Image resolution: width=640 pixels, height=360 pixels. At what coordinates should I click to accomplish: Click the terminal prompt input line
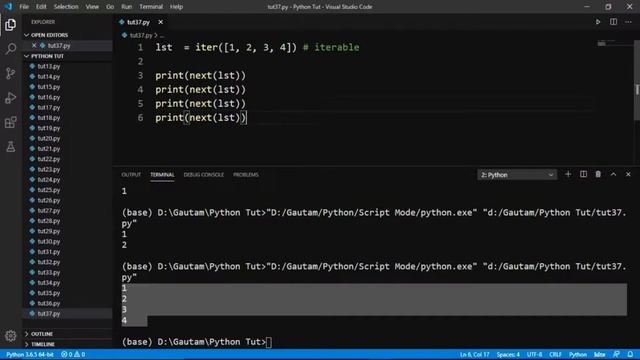click(197, 342)
